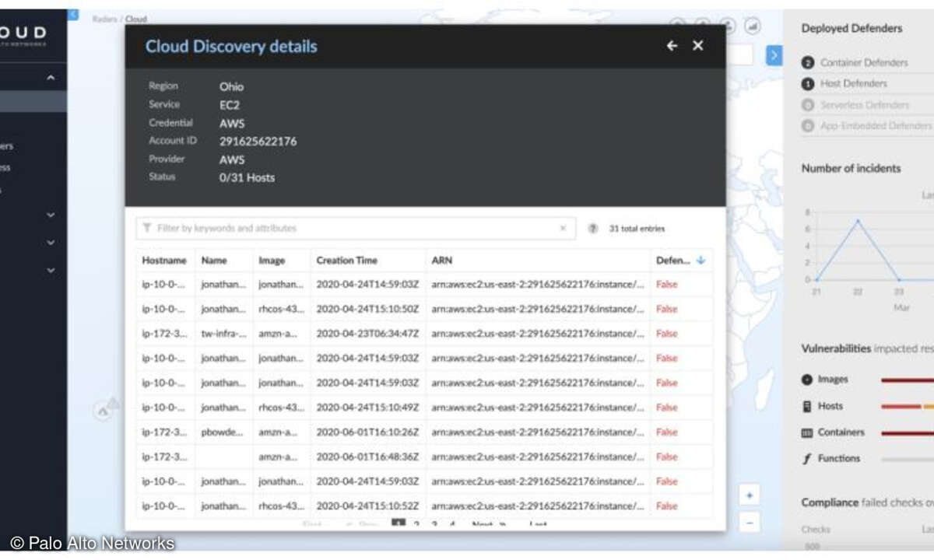Select the tw-infra... name cell
The height and width of the screenshot is (560, 934).
coord(223,333)
